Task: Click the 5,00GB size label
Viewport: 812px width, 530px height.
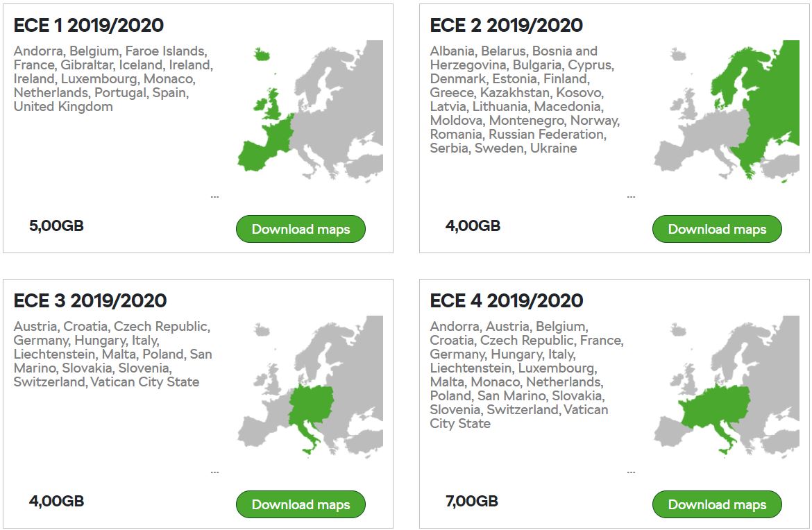Action: (56, 226)
